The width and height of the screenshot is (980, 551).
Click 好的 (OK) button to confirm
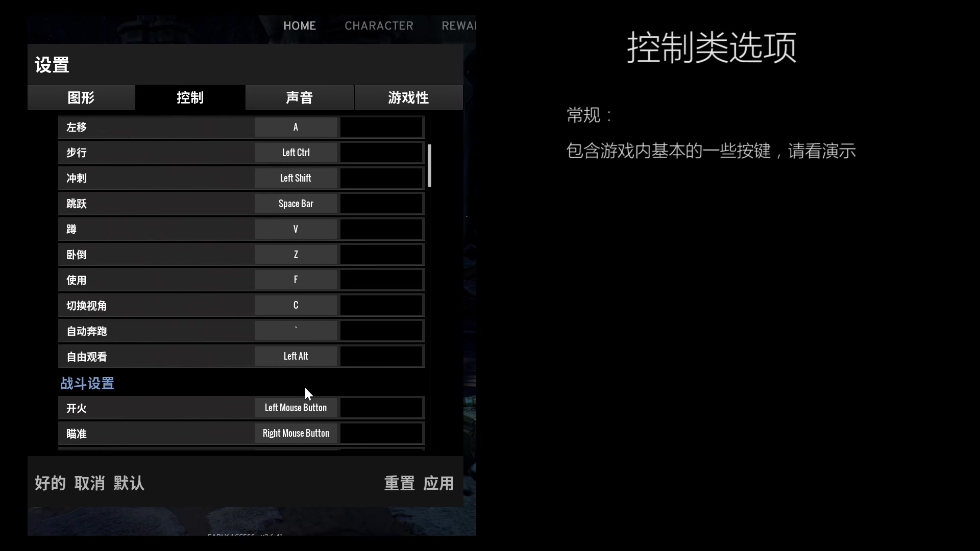click(50, 483)
